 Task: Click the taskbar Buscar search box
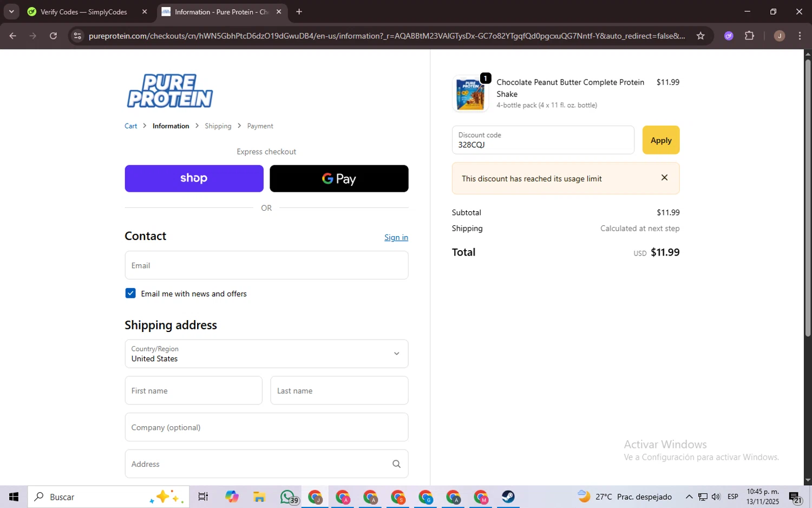[x=108, y=497]
